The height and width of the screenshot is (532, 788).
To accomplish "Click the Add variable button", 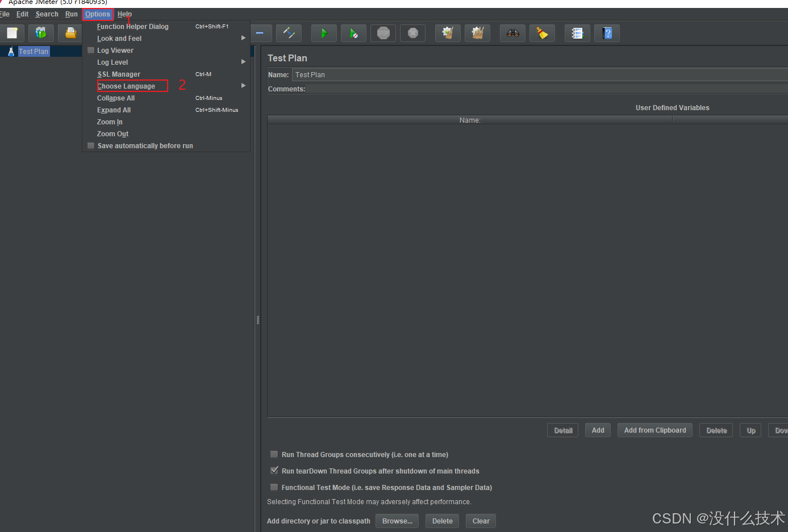I will [x=598, y=430].
